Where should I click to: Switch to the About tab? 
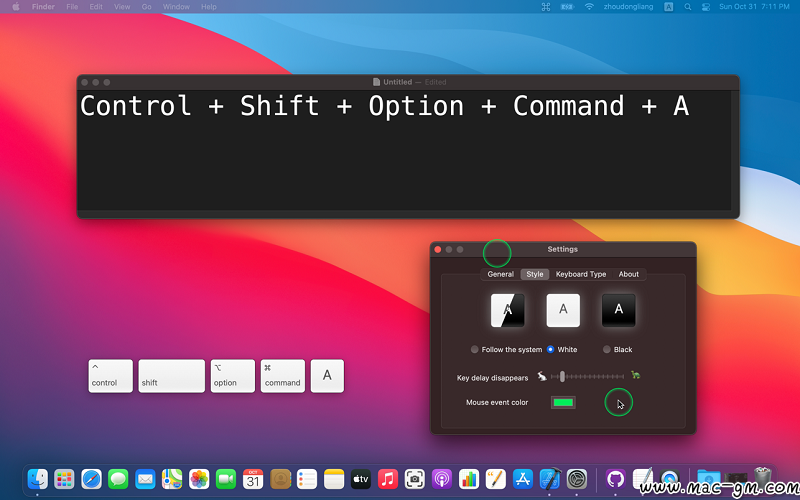pyautogui.click(x=629, y=274)
